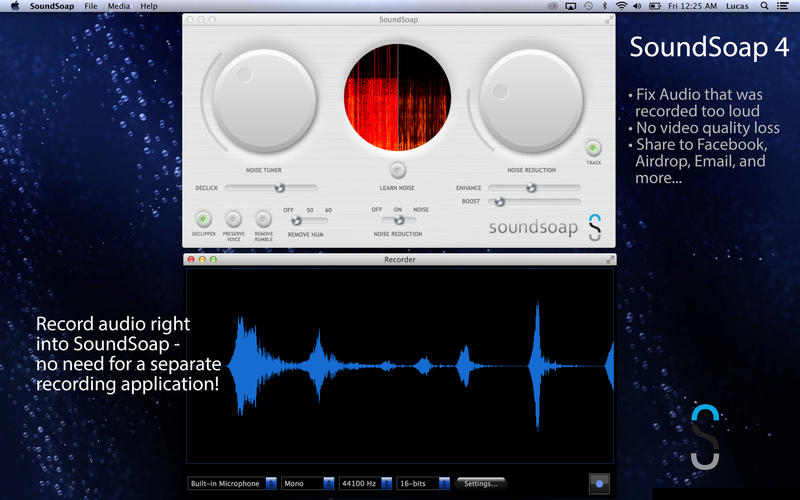Toggle the Remove Rumble button
This screenshot has height=500, width=800.
pyautogui.click(x=263, y=219)
